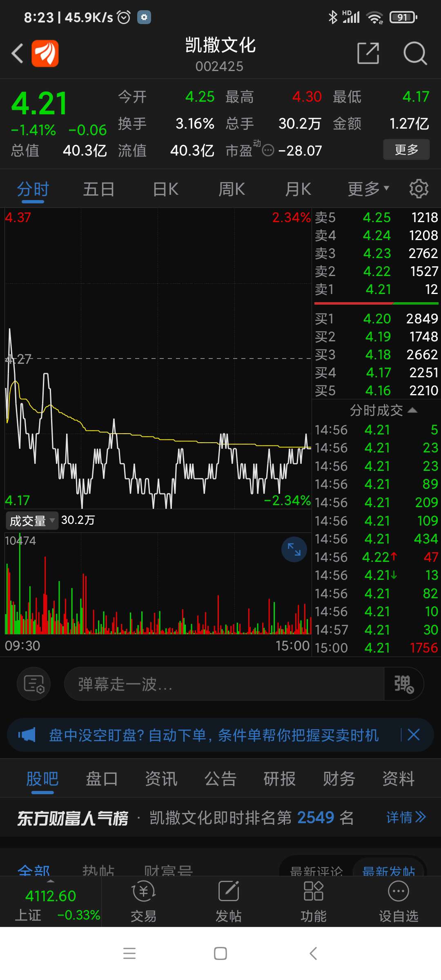Switch to 周K chart tab
Viewport: 441px width, 980px height.
232,189
